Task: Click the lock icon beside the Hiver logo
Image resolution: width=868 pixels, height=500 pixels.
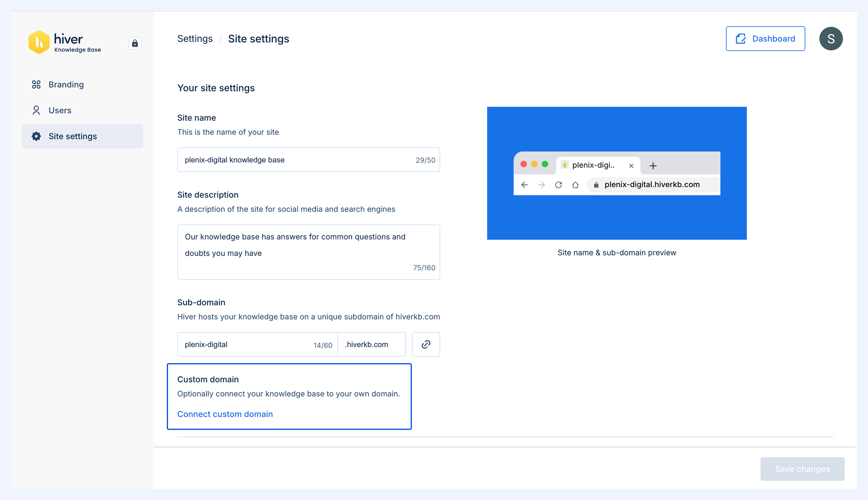Action: point(135,43)
